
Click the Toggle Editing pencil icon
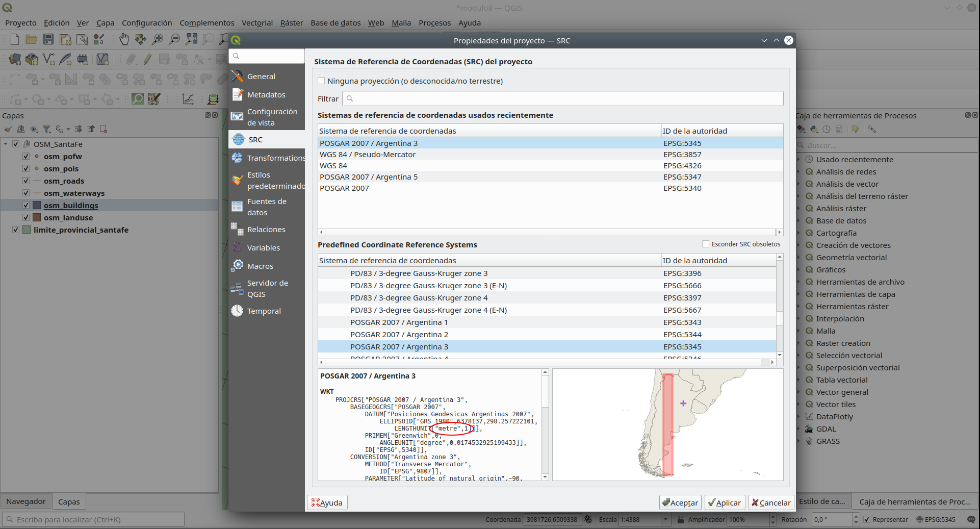coord(147,59)
